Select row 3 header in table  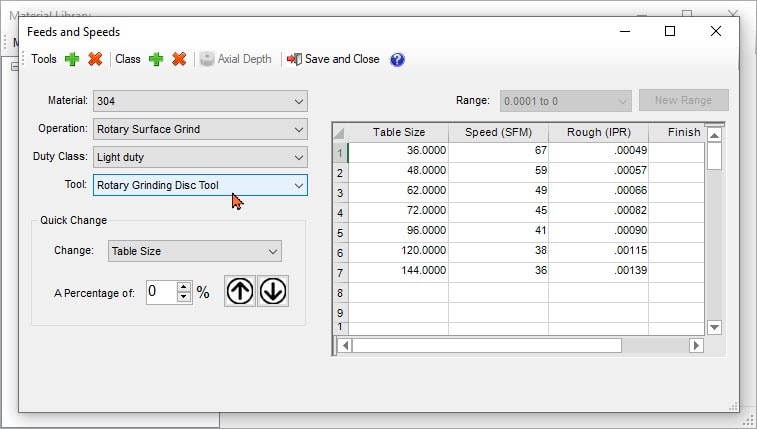pos(340,192)
